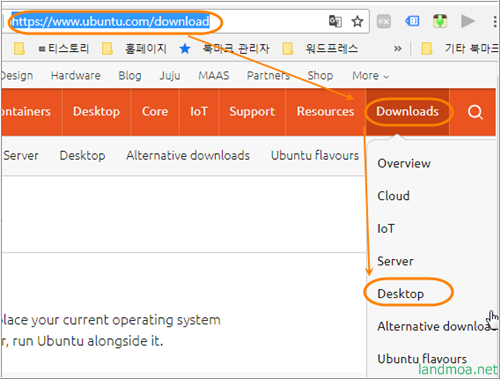
Task: Open the blue tag-shaped extension icon
Action: (x=412, y=21)
